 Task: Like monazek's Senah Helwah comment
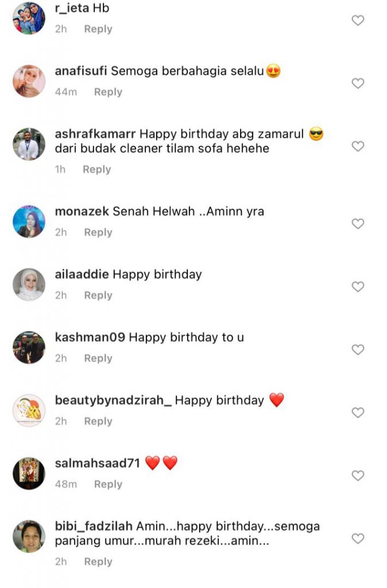[x=358, y=223]
